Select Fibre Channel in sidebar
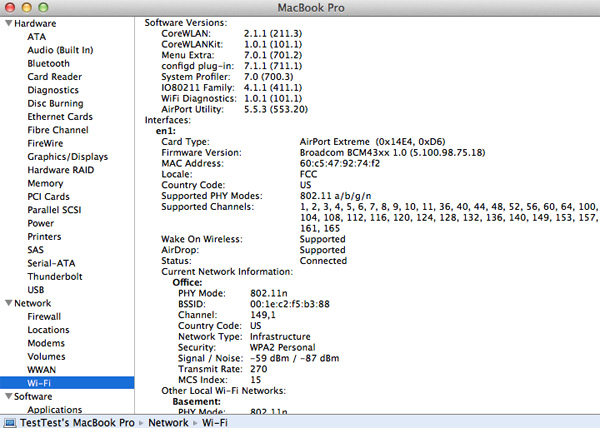 pyautogui.click(x=58, y=130)
